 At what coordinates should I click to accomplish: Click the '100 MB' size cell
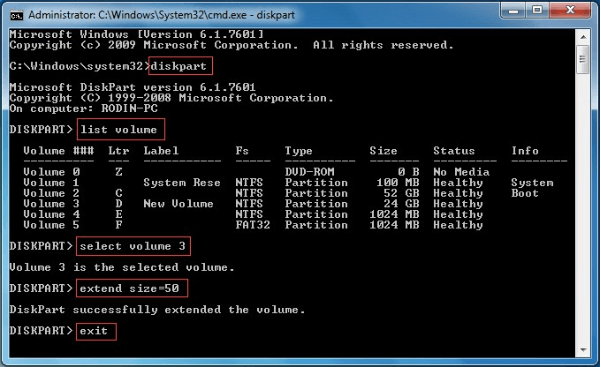pyautogui.click(x=398, y=183)
